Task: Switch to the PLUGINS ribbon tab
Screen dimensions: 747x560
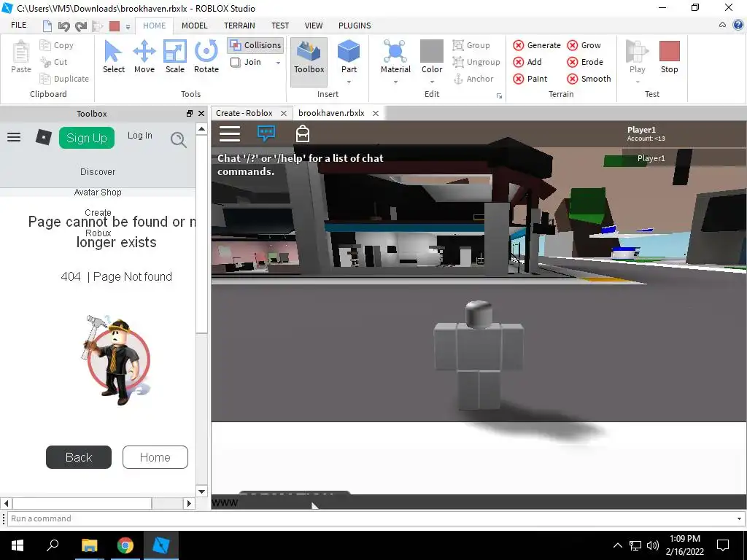Action: click(355, 26)
